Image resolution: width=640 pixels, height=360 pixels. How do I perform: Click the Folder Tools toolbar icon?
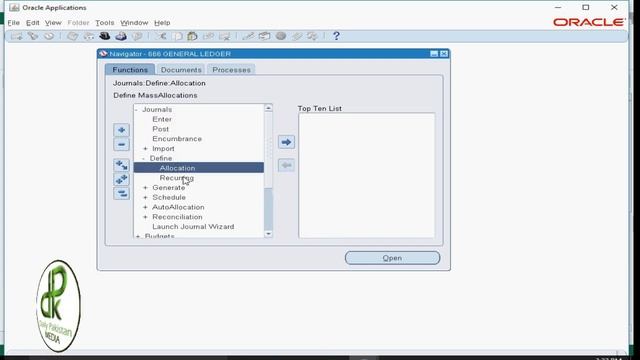click(x=313, y=36)
